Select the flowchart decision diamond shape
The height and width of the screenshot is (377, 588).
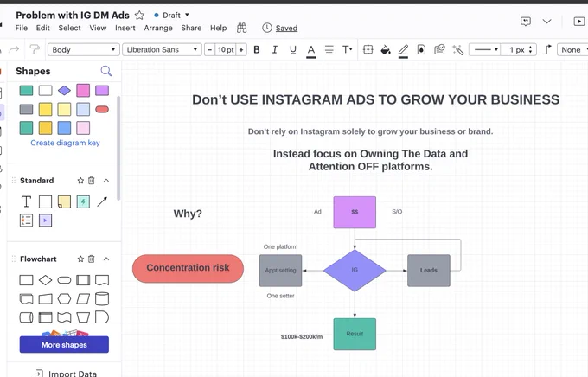click(45, 280)
